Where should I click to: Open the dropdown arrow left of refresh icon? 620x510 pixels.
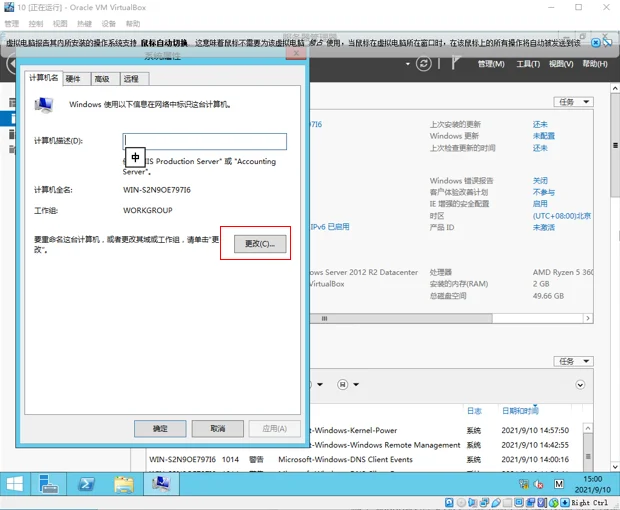408,64
